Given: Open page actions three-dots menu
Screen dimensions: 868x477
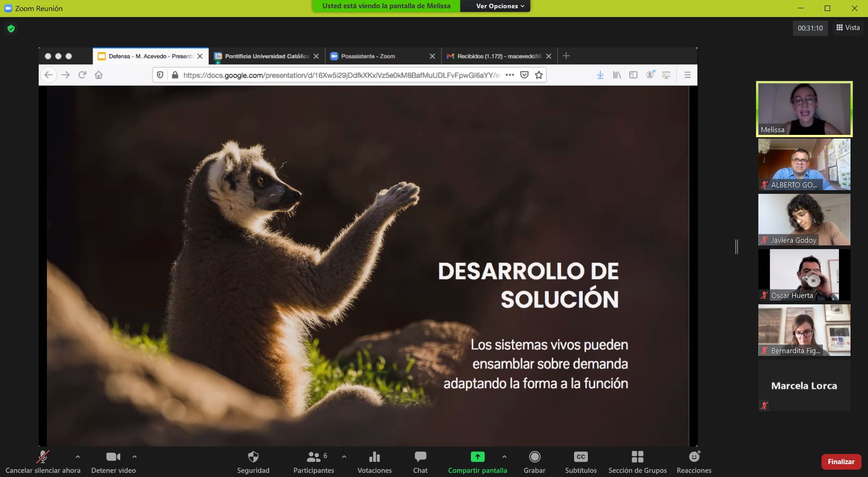Looking at the screenshot, I should pyautogui.click(x=510, y=75).
